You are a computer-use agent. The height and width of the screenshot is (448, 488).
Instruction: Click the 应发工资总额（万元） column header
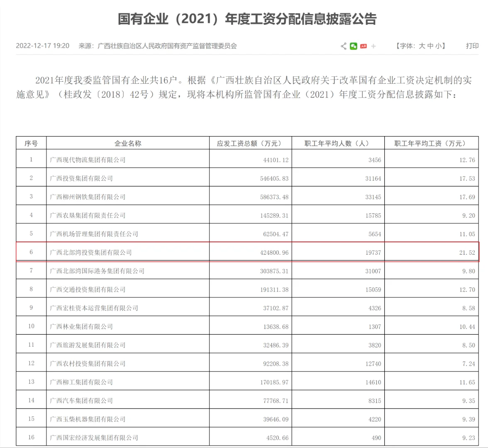tap(251, 143)
